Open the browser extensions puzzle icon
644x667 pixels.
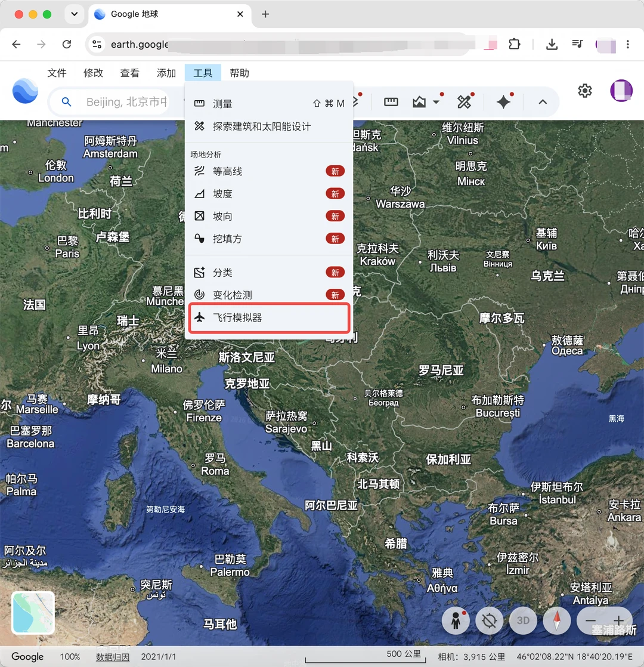coord(515,44)
